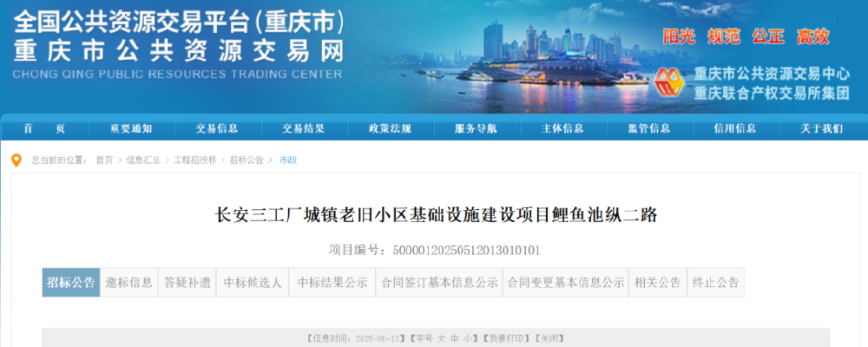Viewport: 868px width, 347px height.
Task: Select 政策法规 in the navigation bar
Action: click(x=390, y=129)
